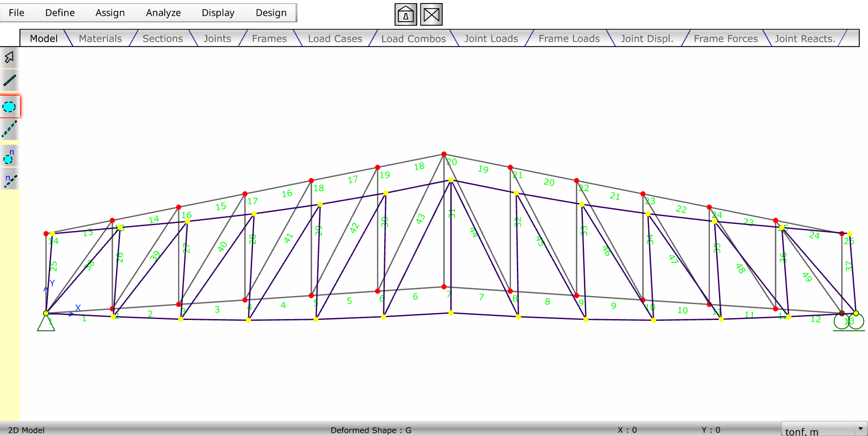868x436 pixels.
Task: Activate the highlighted joint selection tool
Action: click(9, 106)
